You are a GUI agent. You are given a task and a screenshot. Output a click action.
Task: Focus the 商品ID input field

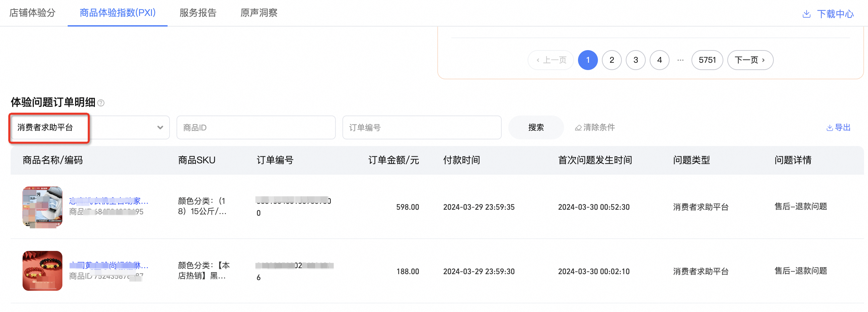coord(256,127)
